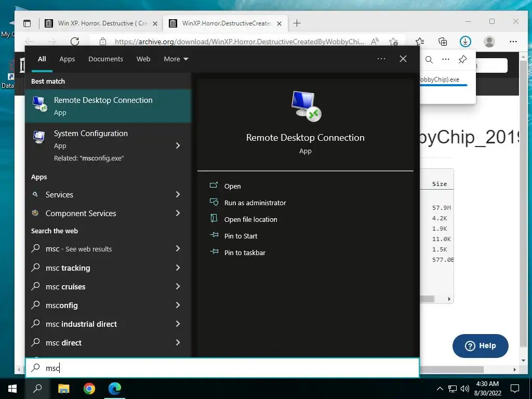Open downloads flyout more options

click(445, 59)
